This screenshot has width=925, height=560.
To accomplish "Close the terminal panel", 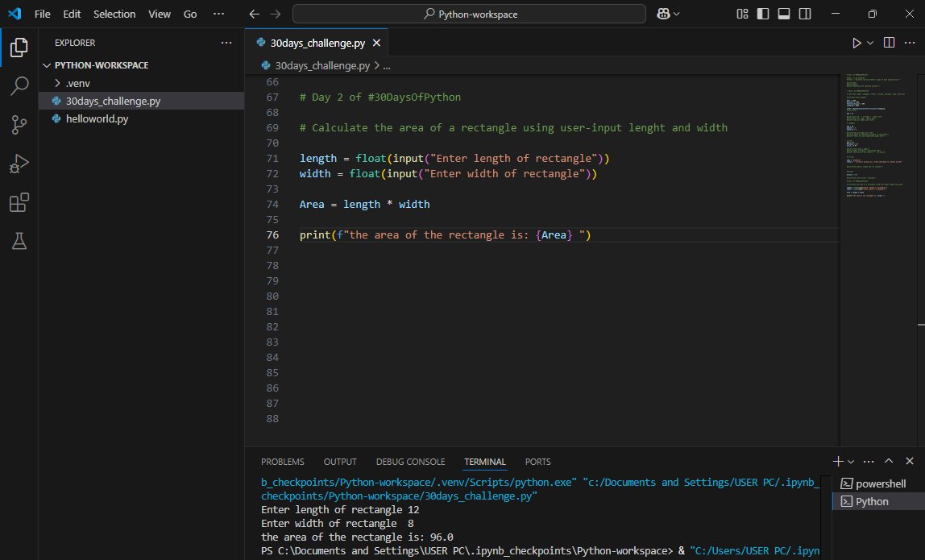I will click(x=910, y=461).
